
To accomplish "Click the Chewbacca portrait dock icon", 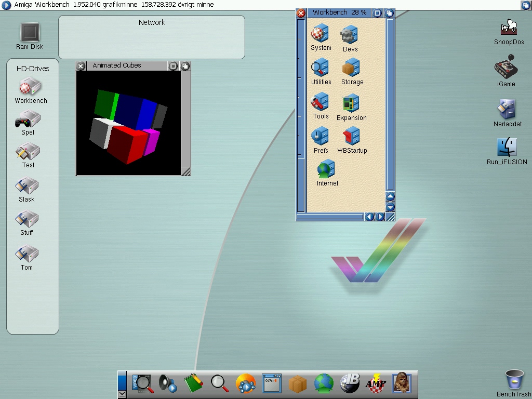I will [x=402, y=384].
